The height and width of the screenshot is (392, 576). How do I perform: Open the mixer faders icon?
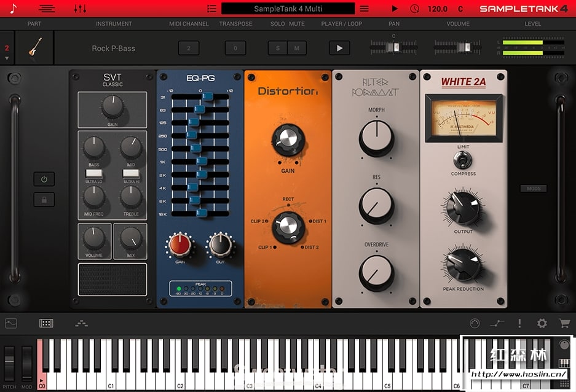click(x=80, y=9)
